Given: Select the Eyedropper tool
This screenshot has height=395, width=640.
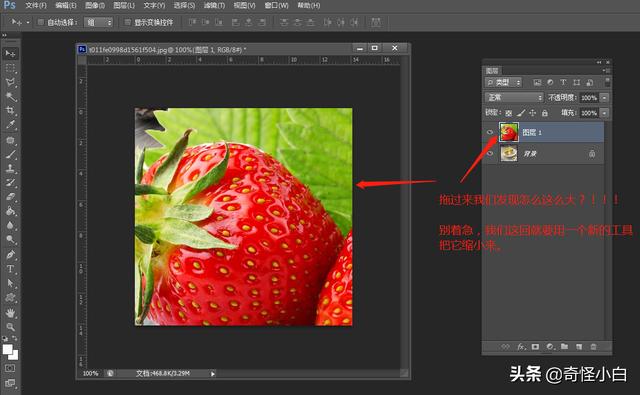Looking at the screenshot, I should pyautogui.click(x=10, y=124).
